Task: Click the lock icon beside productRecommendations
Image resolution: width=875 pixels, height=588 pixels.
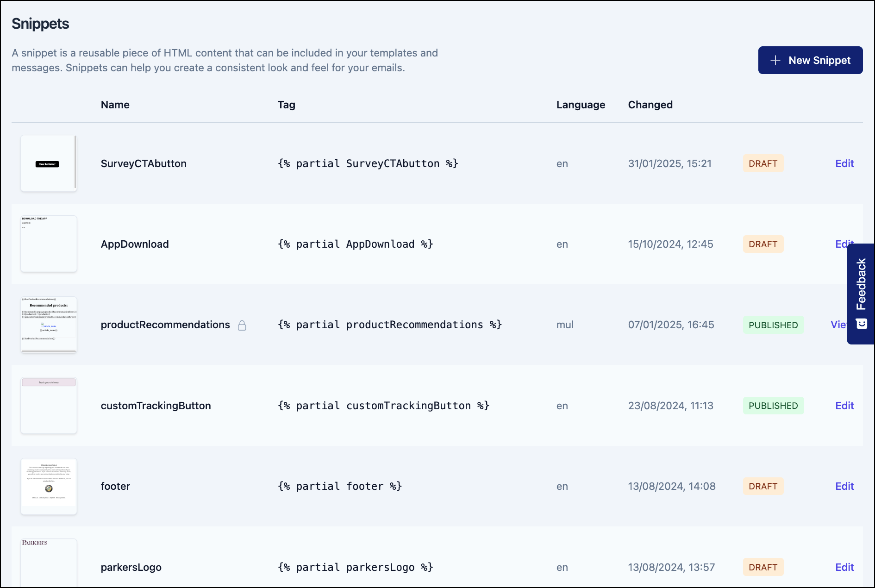Action: pos(242,325)
